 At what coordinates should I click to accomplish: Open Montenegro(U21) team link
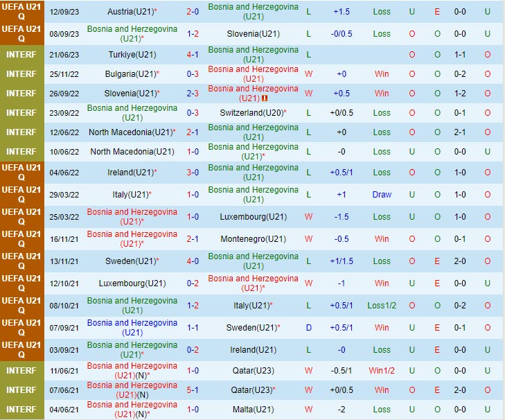pos(253,239)
